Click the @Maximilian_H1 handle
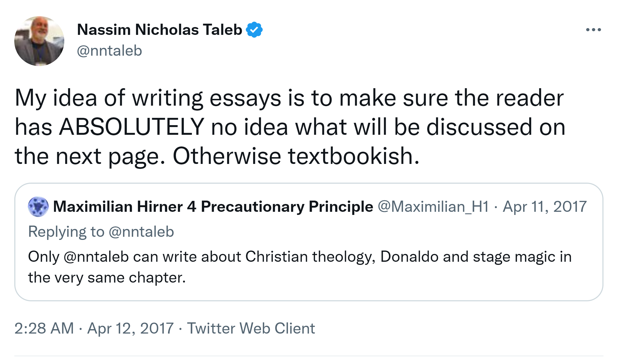 (x=433, y=207)
